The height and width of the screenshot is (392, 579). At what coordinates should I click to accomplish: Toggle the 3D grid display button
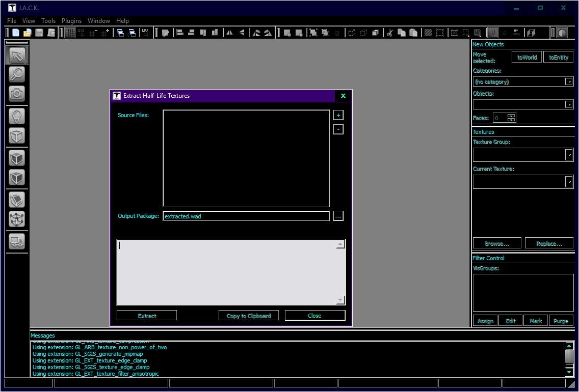tap(81, 33)
